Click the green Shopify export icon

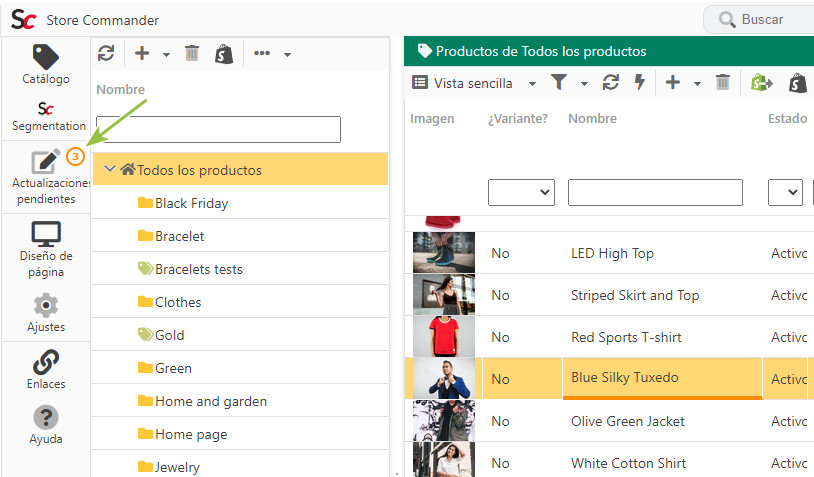click(761, 83)
